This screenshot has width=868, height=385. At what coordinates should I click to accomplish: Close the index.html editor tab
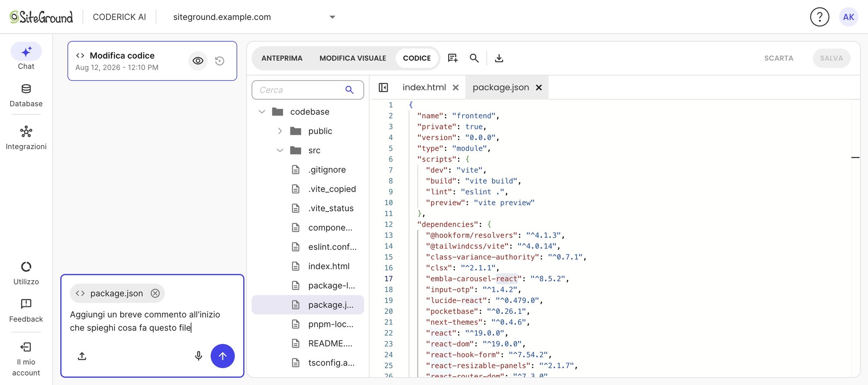point(455,87)
